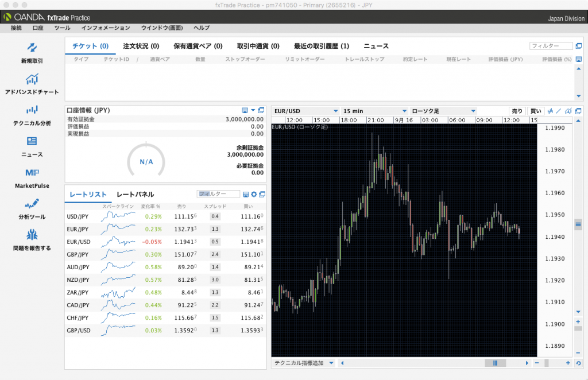Open 口座 menu
This screenshot has height=380, width=588.
(x=38, y=28)
